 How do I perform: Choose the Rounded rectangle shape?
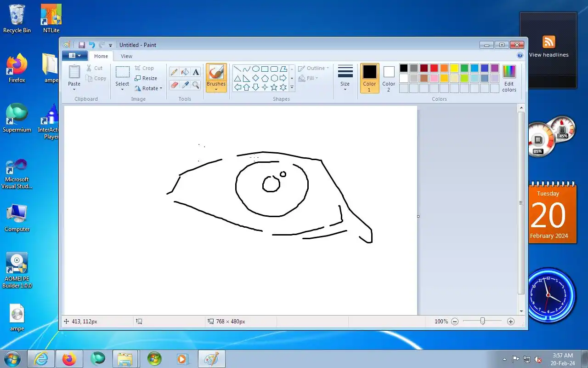(x=274, y=69)
